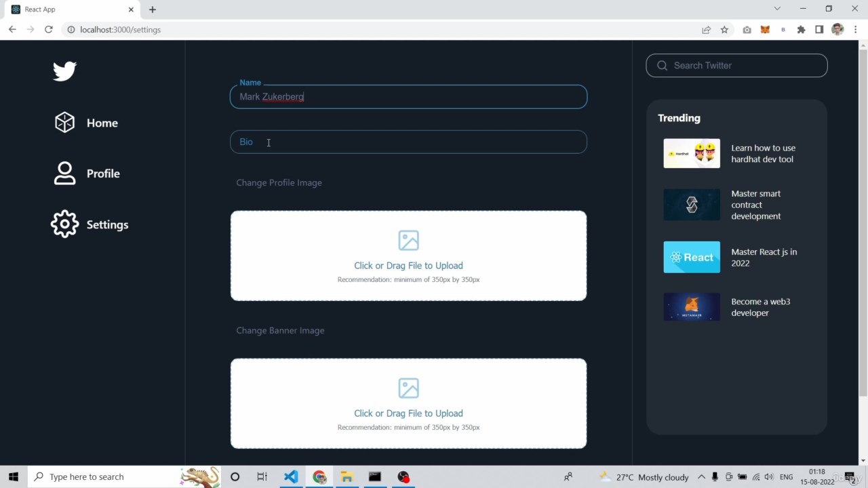This screenshot has height=488, width=868.
Task: Click the image icon in Banner Image upload box
Action: tap(408, 388)
